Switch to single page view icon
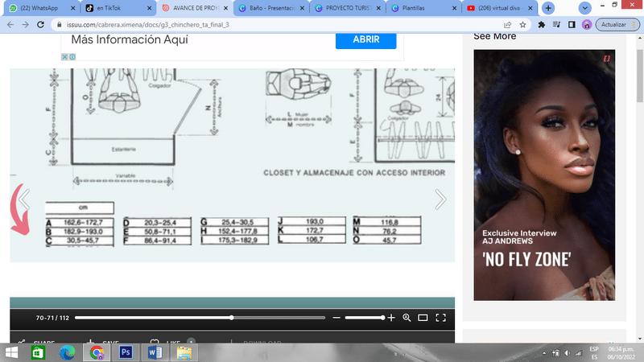Image resolution: width=644 pixels, height=362 pixels. tap(423, 318)
